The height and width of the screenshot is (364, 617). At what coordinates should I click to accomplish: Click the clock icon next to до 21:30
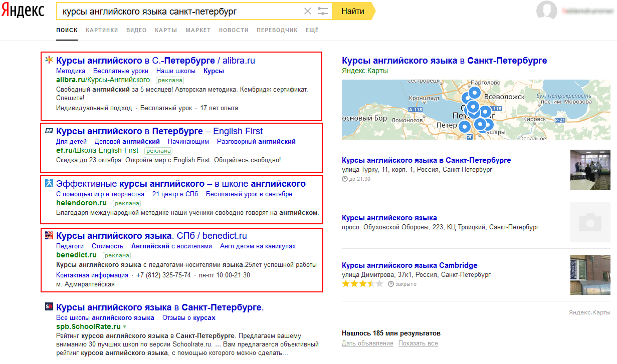click(x=344, y=179)
